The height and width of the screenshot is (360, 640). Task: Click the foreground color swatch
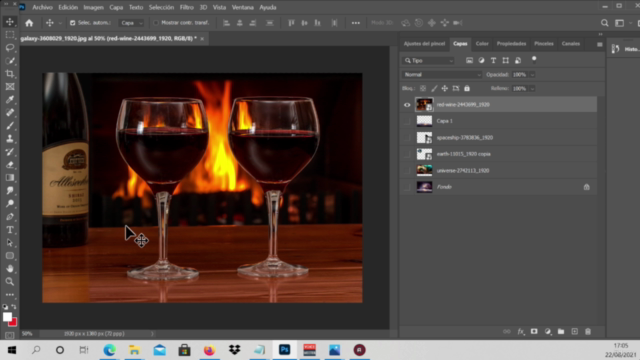coord(7,317)
